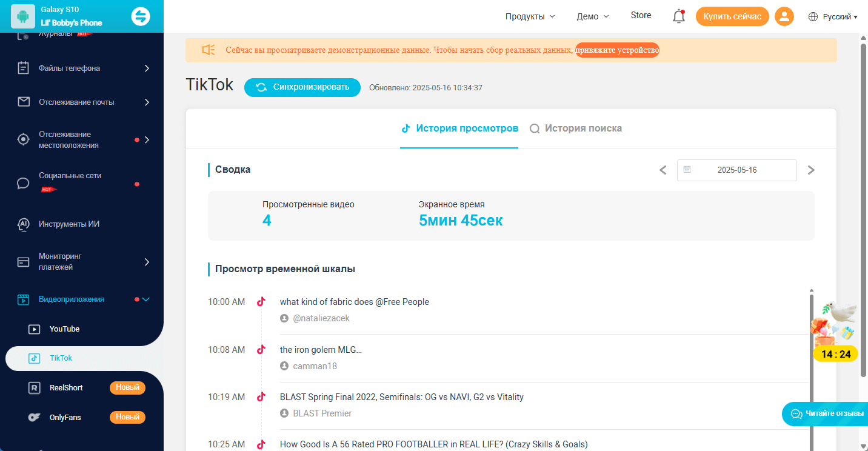Viewport: 868px width, 451px height.
Task: Click the 10:00 AM timestamp
Action: pos(227,302)
